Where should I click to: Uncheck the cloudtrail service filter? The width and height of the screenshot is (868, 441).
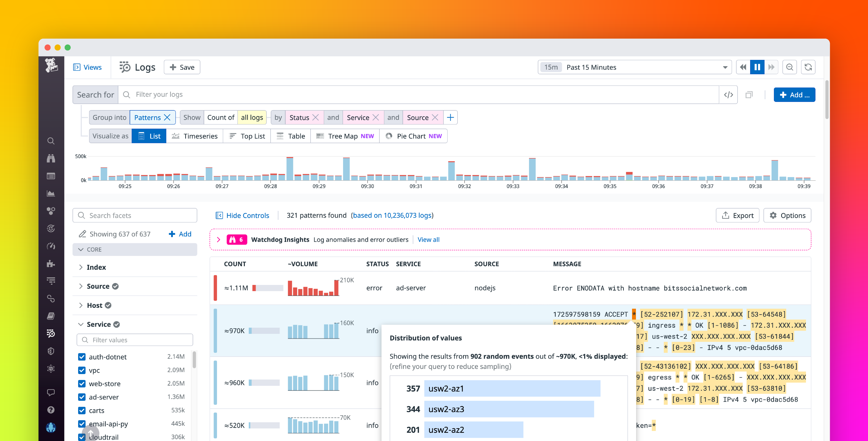(82, 437)
